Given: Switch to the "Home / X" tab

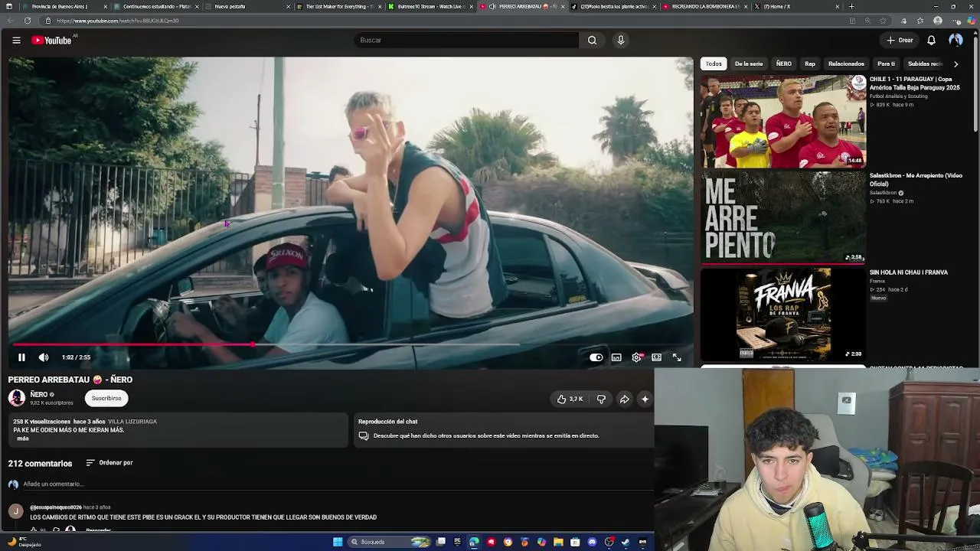Looking at the screenshot, I should 796,6.
